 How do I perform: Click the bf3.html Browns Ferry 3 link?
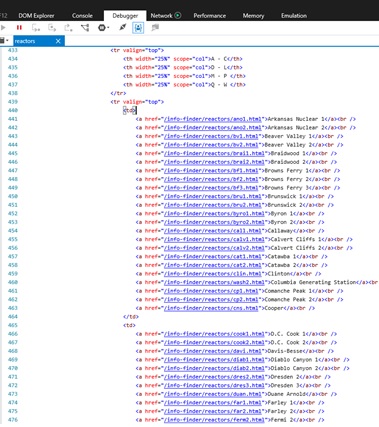[211, 188]
